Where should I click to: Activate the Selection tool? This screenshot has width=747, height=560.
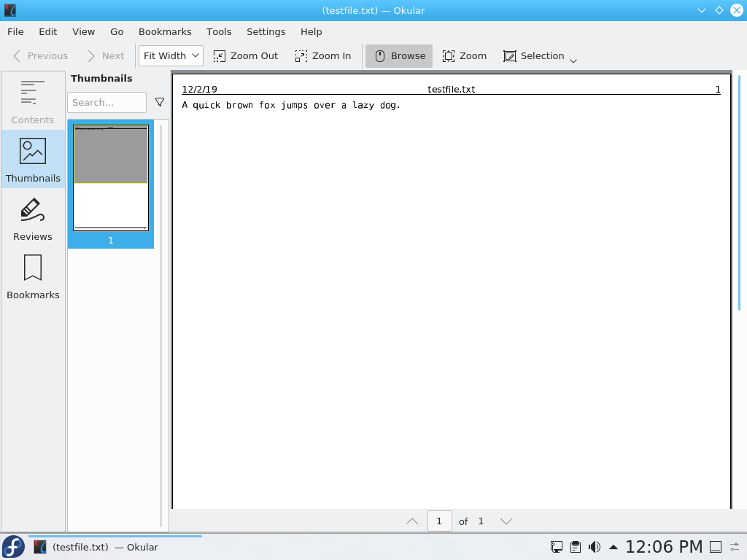(534, 56)
